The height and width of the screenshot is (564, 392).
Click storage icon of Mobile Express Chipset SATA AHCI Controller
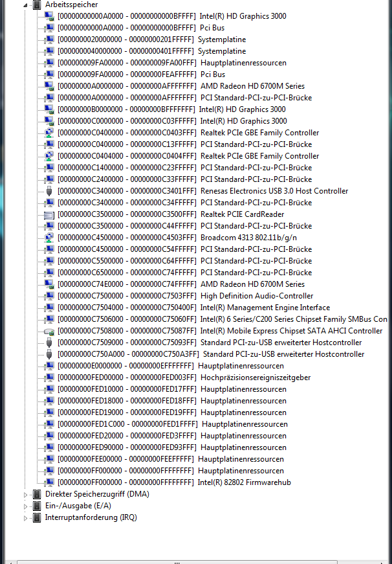(49, 331)
